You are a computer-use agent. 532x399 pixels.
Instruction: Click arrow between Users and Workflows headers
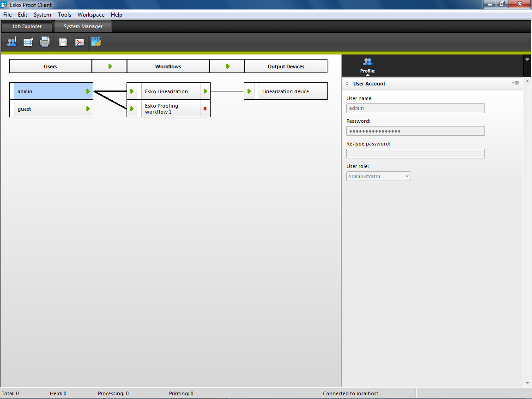[x=110, y=66]
